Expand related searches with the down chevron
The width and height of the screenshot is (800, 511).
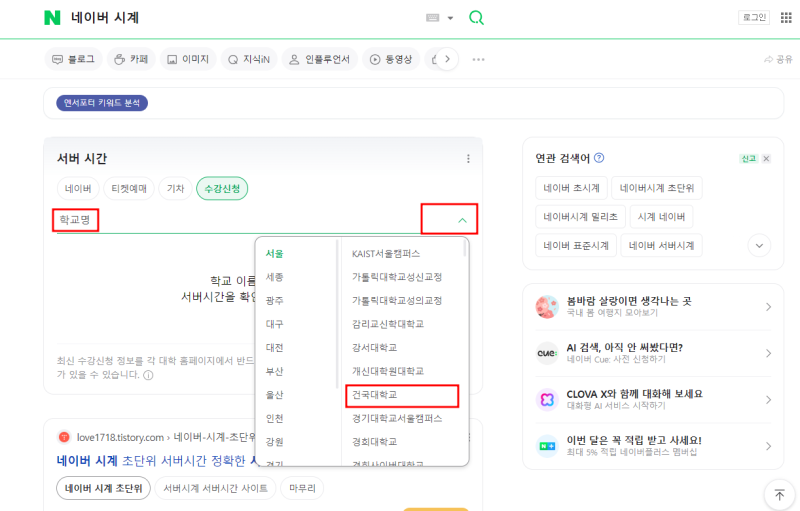click(x=759, y=246)
